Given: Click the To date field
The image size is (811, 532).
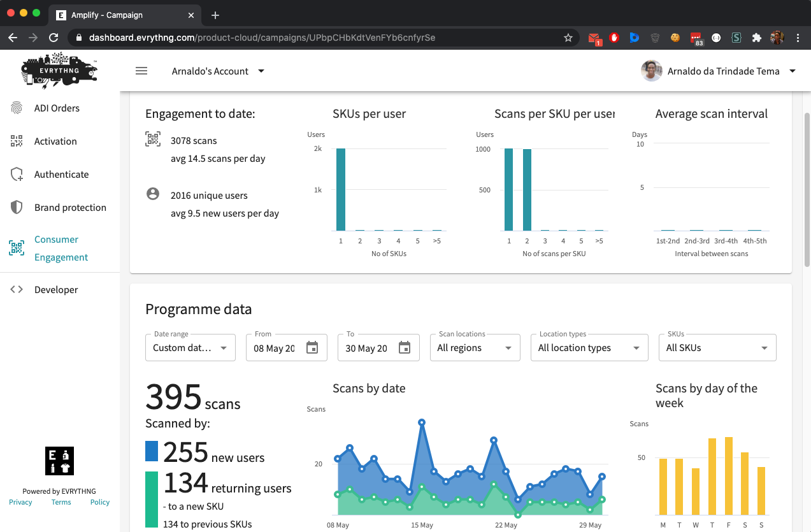Looking at the screenshot, I should (378, 347).
